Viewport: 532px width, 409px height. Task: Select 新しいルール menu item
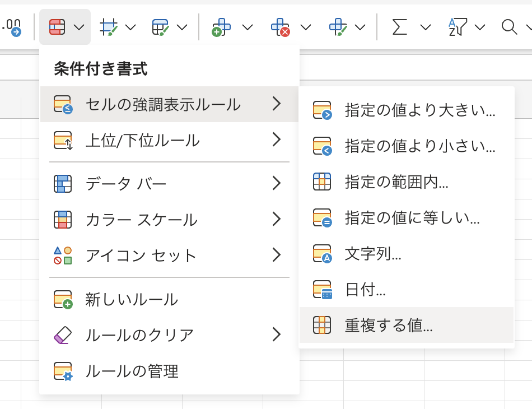pyautogui.click(x=132, y=300)
